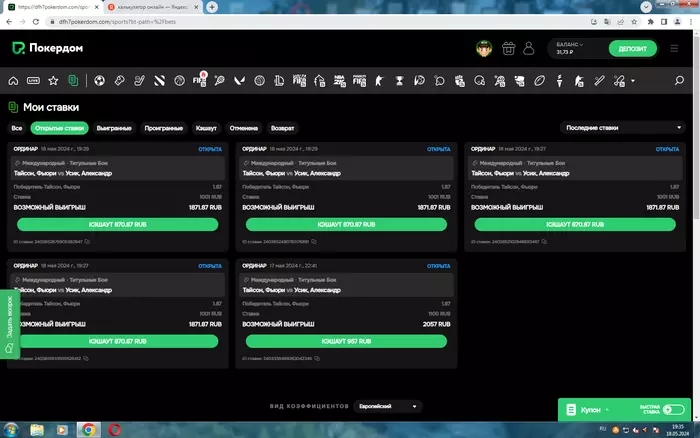Screen dimensions: 700x438
Task: Copy bet ID in the 2057 RUB card
Action: click(x=317, y=359)
